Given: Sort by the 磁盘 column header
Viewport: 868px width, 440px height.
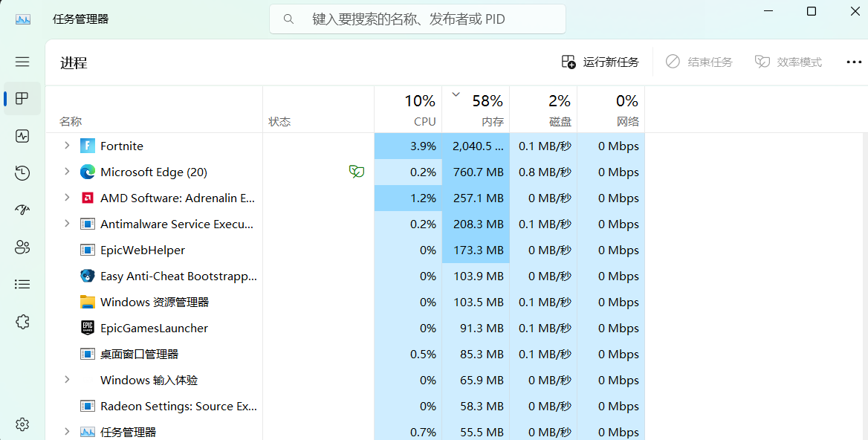Looking at the screenshot, I should pos(543,109).
